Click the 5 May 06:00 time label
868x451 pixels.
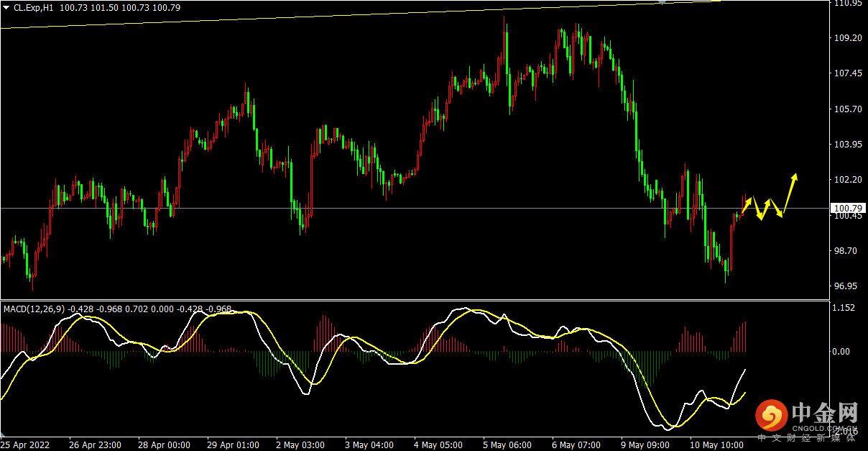click(507, 445)
